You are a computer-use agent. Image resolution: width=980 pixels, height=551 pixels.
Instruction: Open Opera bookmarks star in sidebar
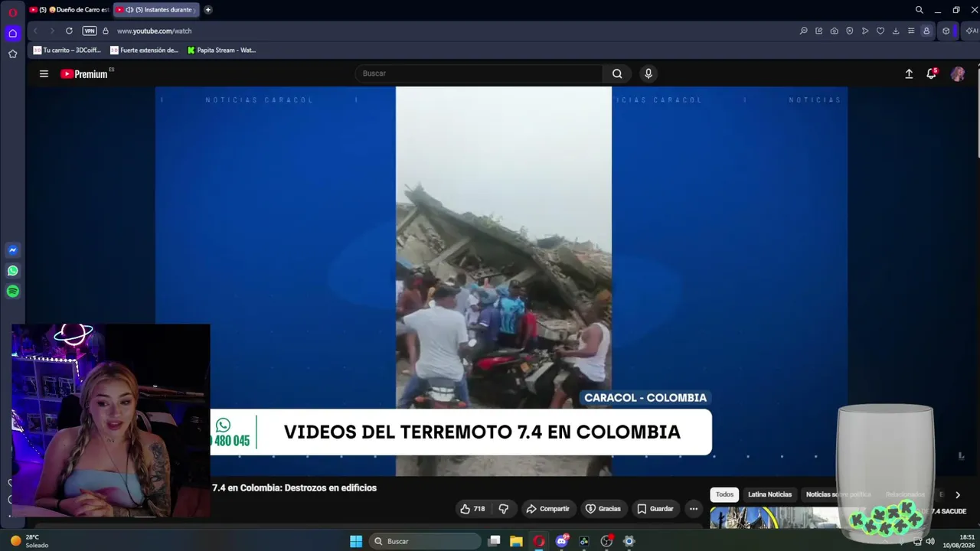click(x=12, y=54)
